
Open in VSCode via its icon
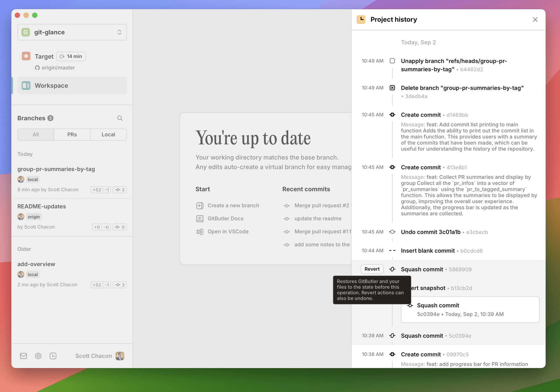(200, 231)
